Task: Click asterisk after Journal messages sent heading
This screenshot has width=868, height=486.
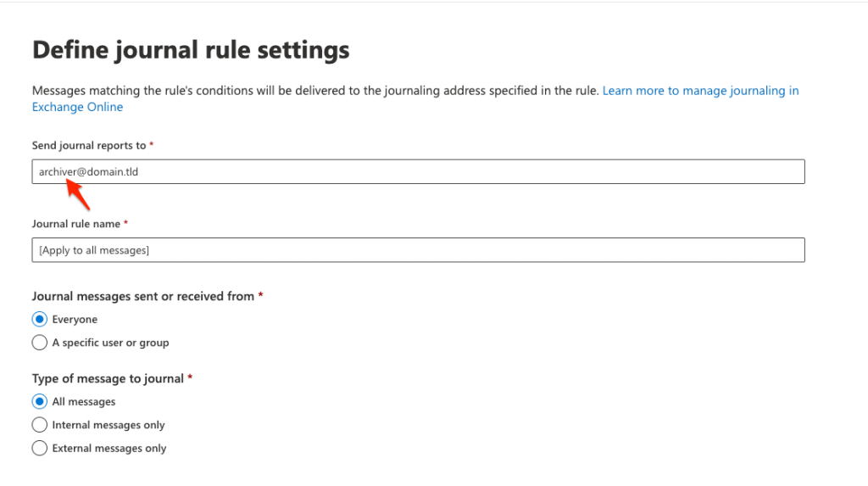Action: (x=260, y=295)
